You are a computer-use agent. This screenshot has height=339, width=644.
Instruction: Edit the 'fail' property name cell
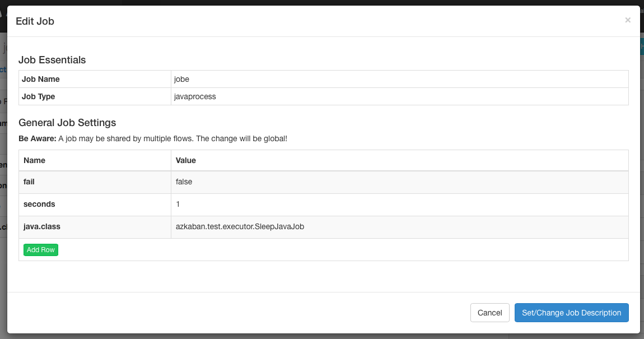(x=94, y=182)
